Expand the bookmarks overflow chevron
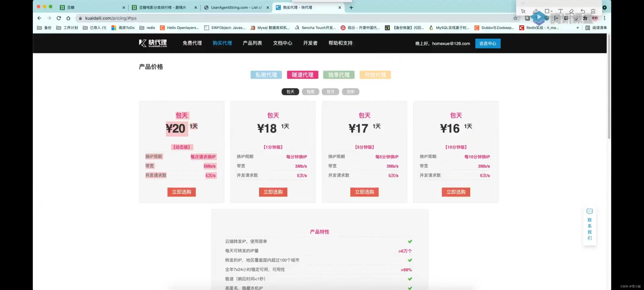This screenshot has width=644, height=290. coord(578,28)
